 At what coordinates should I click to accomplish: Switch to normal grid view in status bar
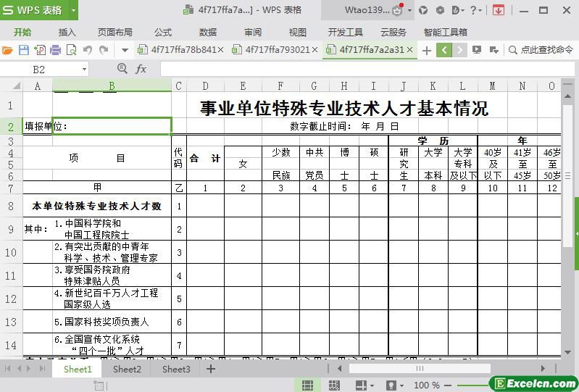click(307, 385)
